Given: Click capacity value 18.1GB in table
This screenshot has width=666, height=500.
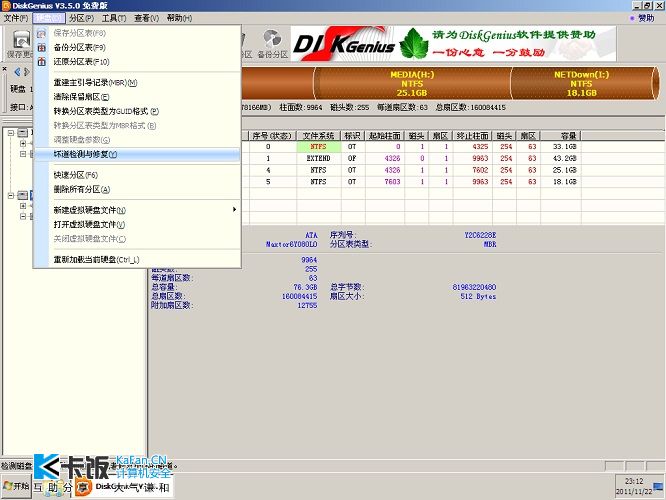Looking at the screenshot, I should (564, 182).
